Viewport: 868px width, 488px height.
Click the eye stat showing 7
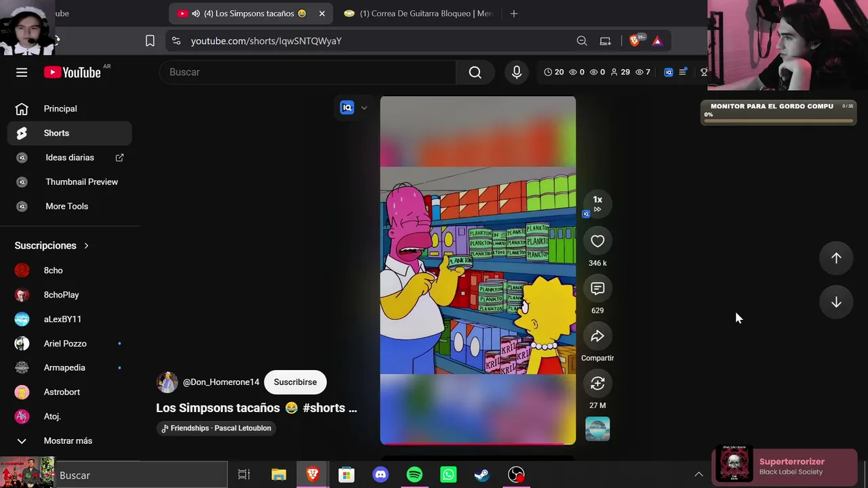point(643,72)
